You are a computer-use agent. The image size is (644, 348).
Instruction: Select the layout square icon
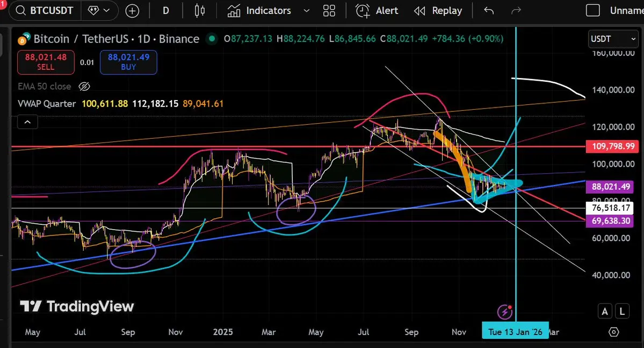[x=592, y=10]
